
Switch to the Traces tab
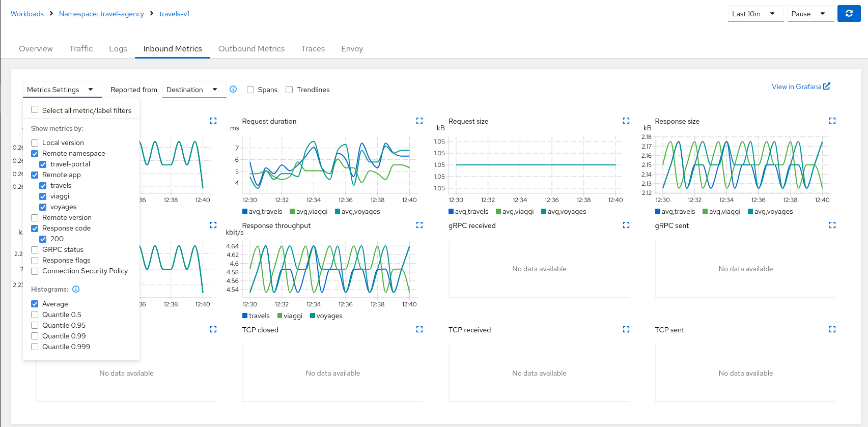(x=313, y=49)
